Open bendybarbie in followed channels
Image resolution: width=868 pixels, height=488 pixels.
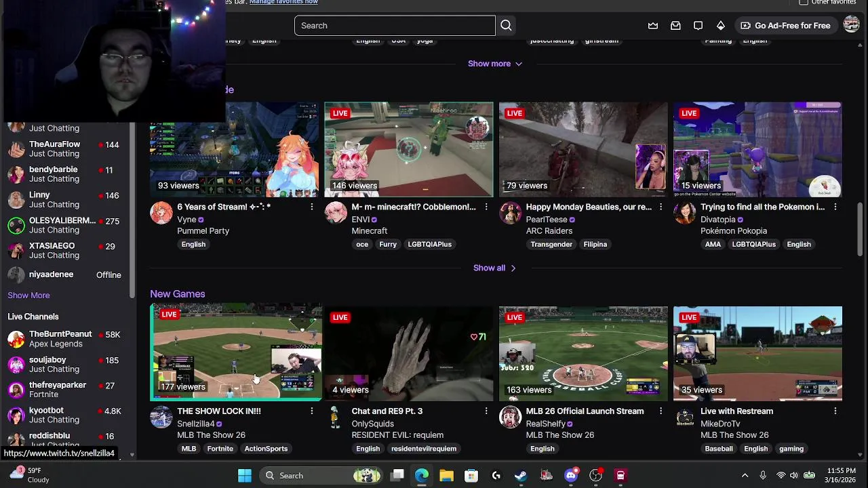point(65,174)
